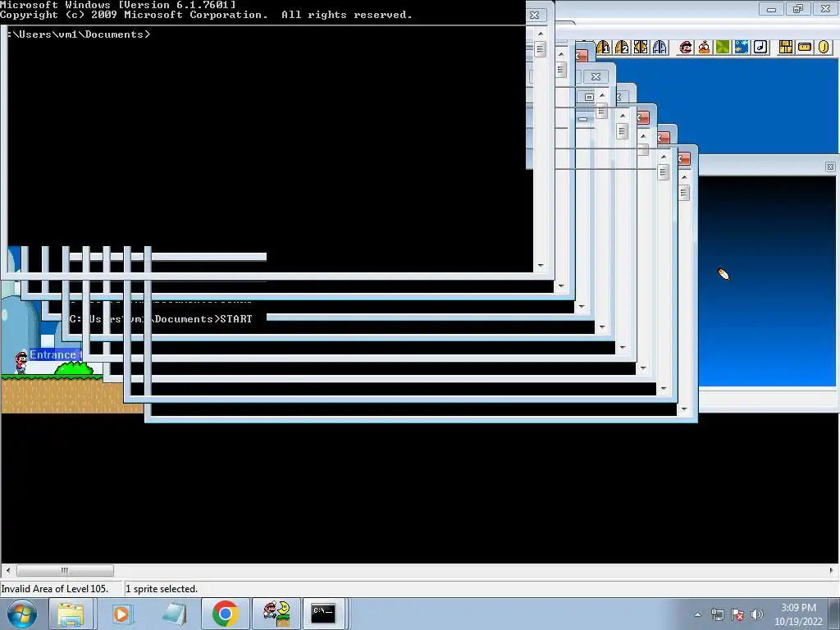
Task: Minimize the Lunar Magic window
Action: [x=771, y=9]
